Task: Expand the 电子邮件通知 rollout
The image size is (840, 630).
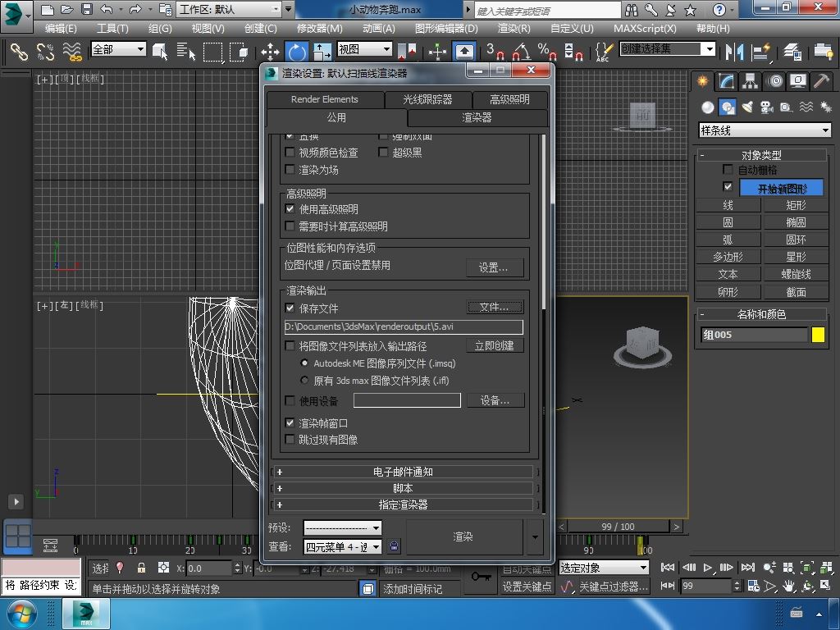Action: [403, 472]
